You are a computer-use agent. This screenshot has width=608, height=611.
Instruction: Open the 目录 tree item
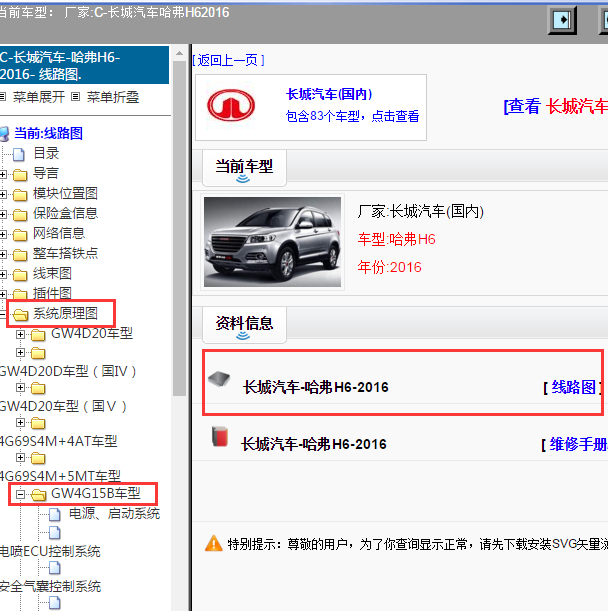tap(46, 153)
